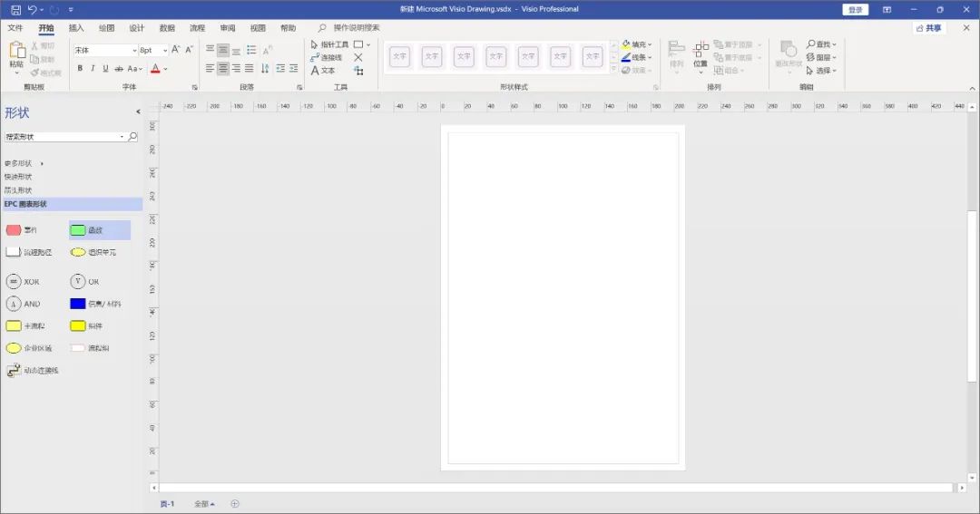The width and height of the screenshot is (980, 514).
Task: Switch to the Data (数据) tab
Action: (167, 28)
